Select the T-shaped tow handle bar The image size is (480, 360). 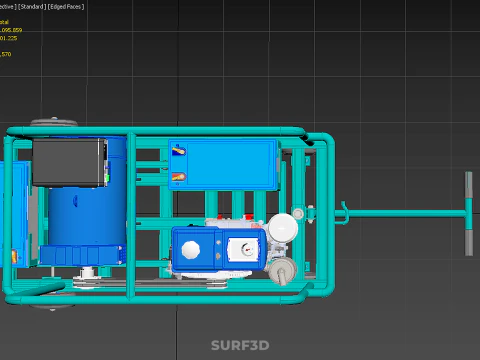click(x=468, y=214)
